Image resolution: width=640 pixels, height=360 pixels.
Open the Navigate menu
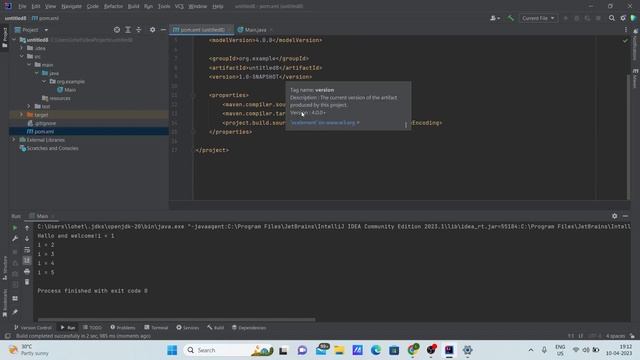pyautogui.click(x=71, y=6)
